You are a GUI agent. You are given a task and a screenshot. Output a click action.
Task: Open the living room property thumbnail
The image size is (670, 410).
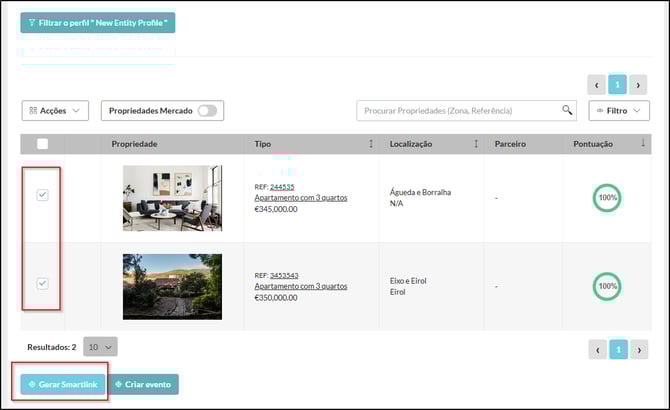coord(172,198)
